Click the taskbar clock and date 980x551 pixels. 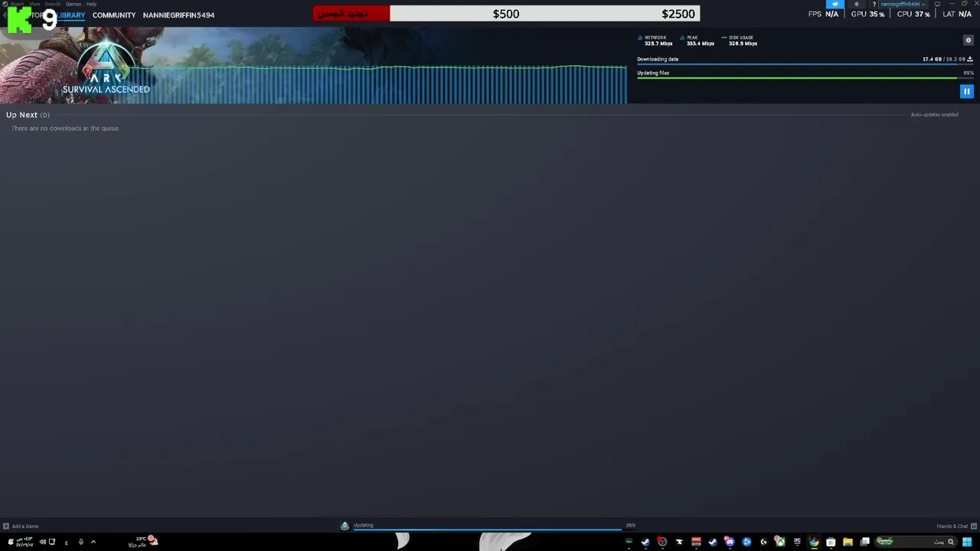(24, 542)
